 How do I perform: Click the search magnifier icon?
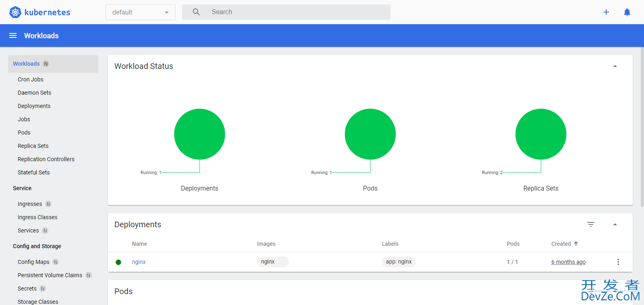click(x=196, y=12)
